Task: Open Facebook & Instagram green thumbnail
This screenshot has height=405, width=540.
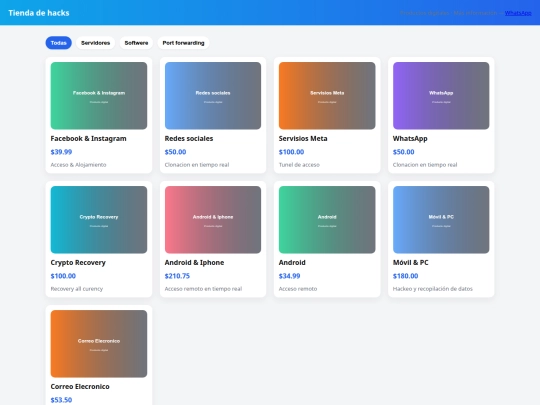Action: (99, 96)
